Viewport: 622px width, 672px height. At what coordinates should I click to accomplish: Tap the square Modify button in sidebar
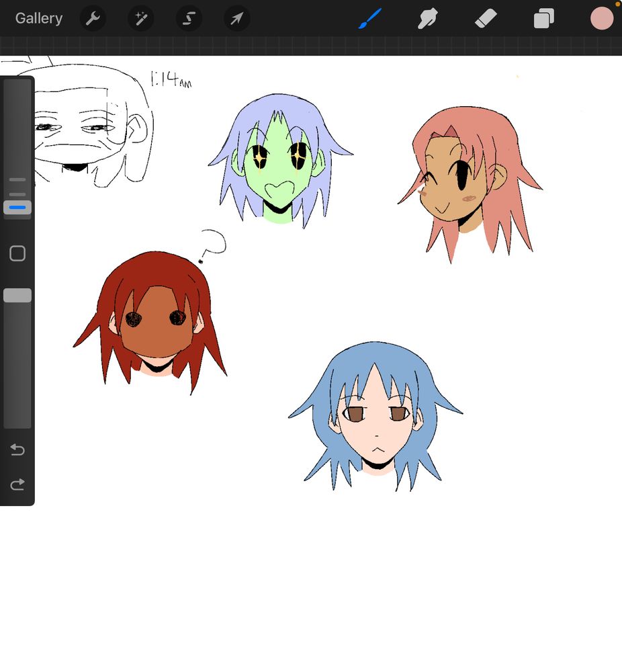click(17, 253)
